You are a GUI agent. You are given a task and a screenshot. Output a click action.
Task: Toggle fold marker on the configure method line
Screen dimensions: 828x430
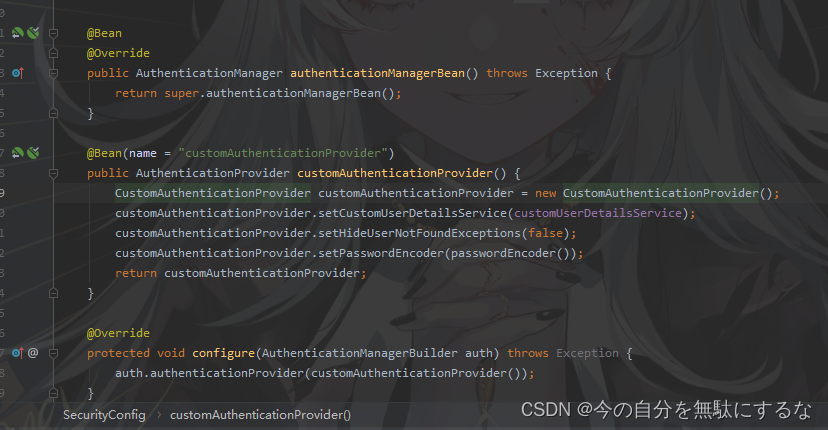(x=53, y=353)
